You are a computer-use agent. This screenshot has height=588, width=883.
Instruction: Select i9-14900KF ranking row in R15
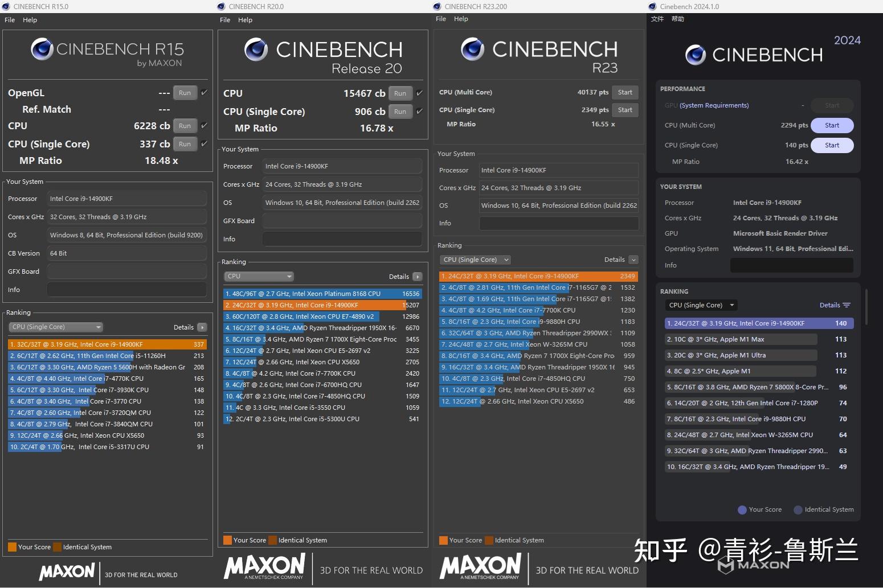[107, 344]
